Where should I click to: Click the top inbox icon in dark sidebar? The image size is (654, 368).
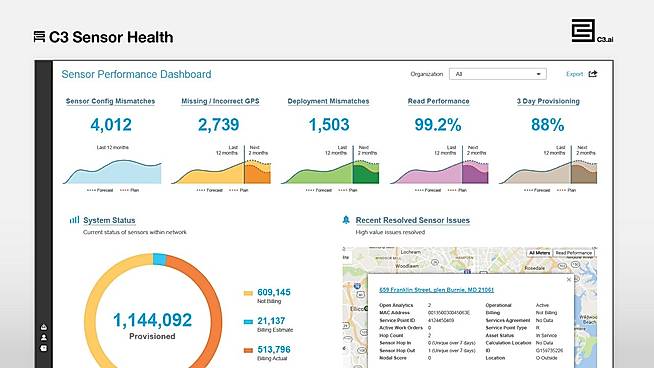pyautogui.click(x=44, y=327)
